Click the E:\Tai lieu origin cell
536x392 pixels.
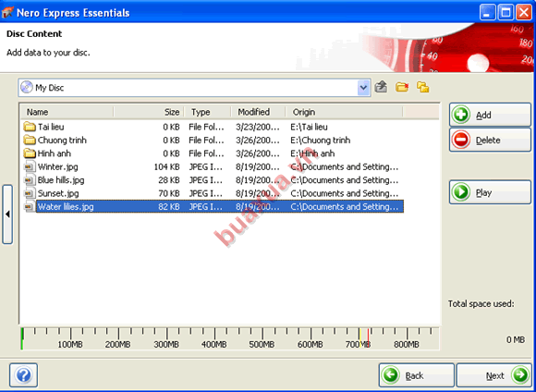[x=309, y=127]
